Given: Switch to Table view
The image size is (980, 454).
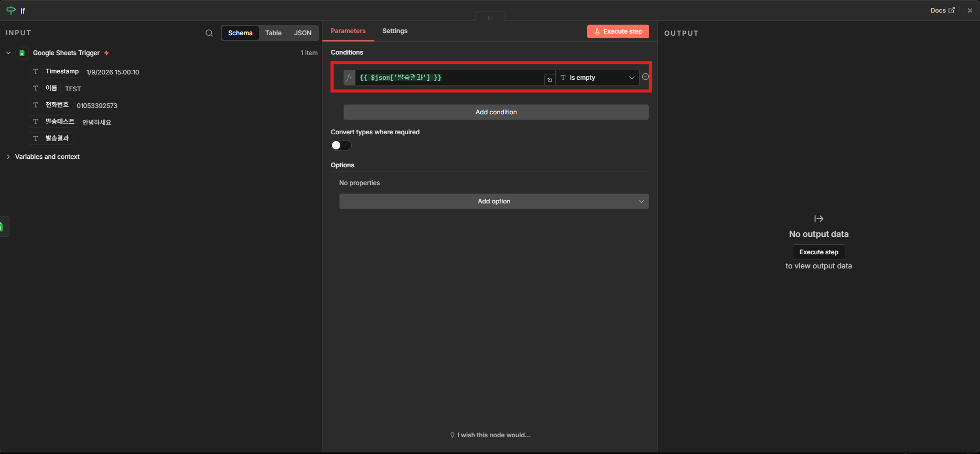Looking at the screenshot, I should [x=273, y=33].
